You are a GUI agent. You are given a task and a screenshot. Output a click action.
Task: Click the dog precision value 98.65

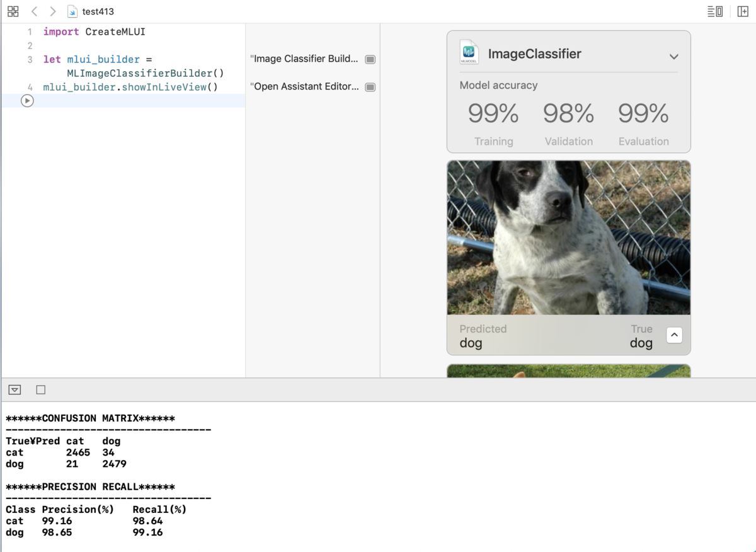coord(57,532)
